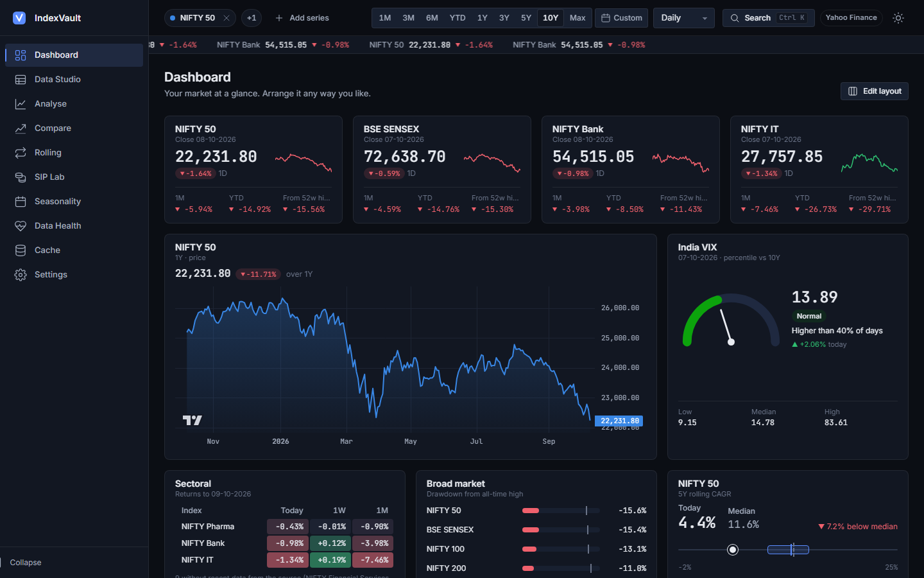Select 3Y time range
The height and width of the screenshot is (578, 924).
[504, 18]
